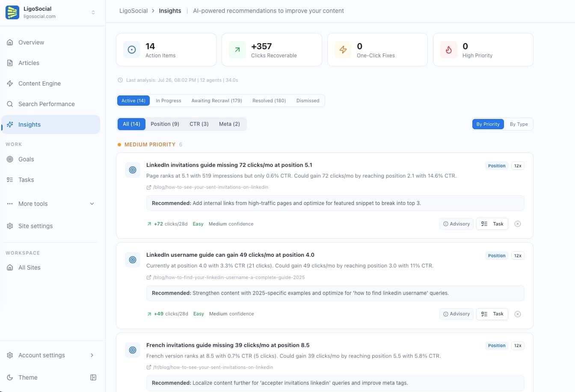Click the last analysis clock icon

click(x=120, y=80)
